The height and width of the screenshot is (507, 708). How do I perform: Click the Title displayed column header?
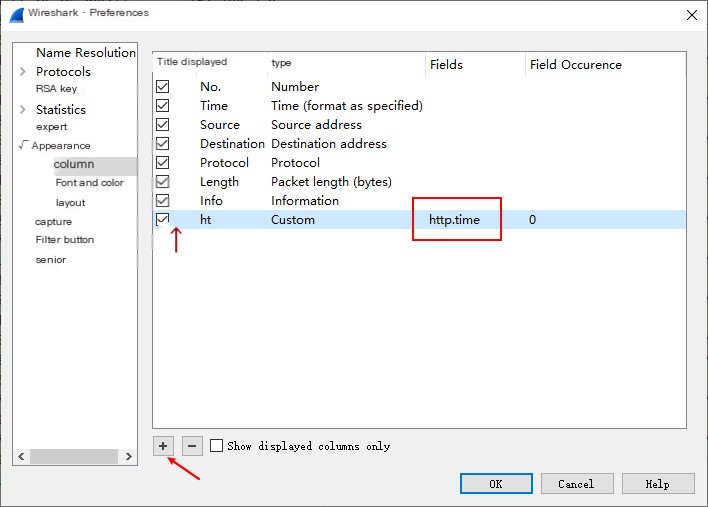click(x=192, y=62)
